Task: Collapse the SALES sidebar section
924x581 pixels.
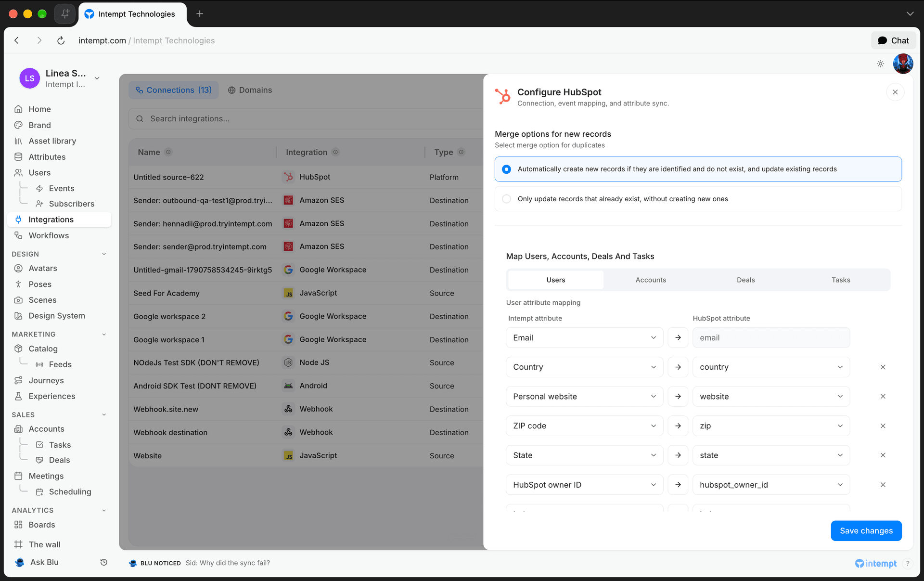Action: coord(104,415)
